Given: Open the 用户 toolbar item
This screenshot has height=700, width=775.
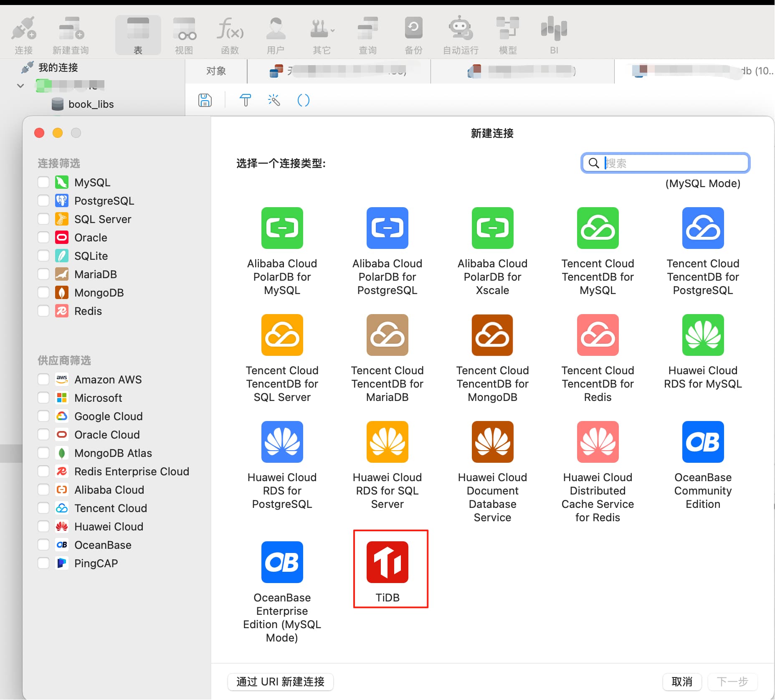Looking at the screenshot, I should tap(276, 36).
